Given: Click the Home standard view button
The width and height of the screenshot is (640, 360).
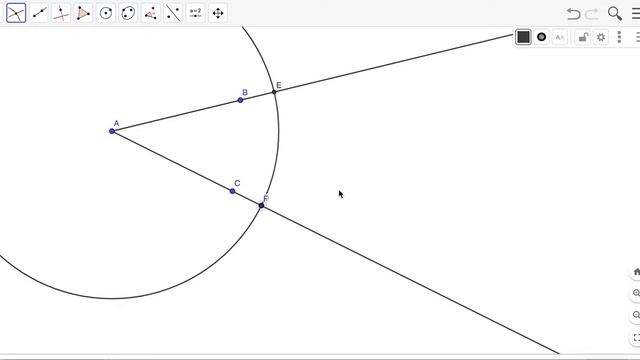Looking at the screenshot, I should (636, 272).
